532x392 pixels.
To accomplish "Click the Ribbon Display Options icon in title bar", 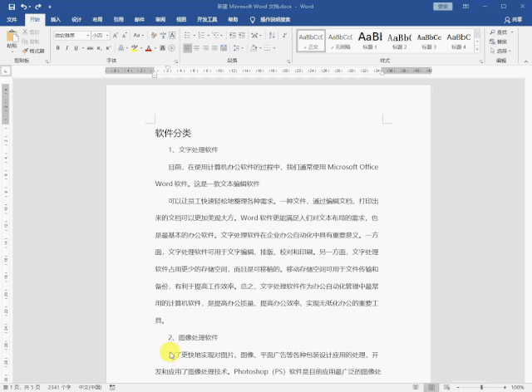I will (465, 7).
